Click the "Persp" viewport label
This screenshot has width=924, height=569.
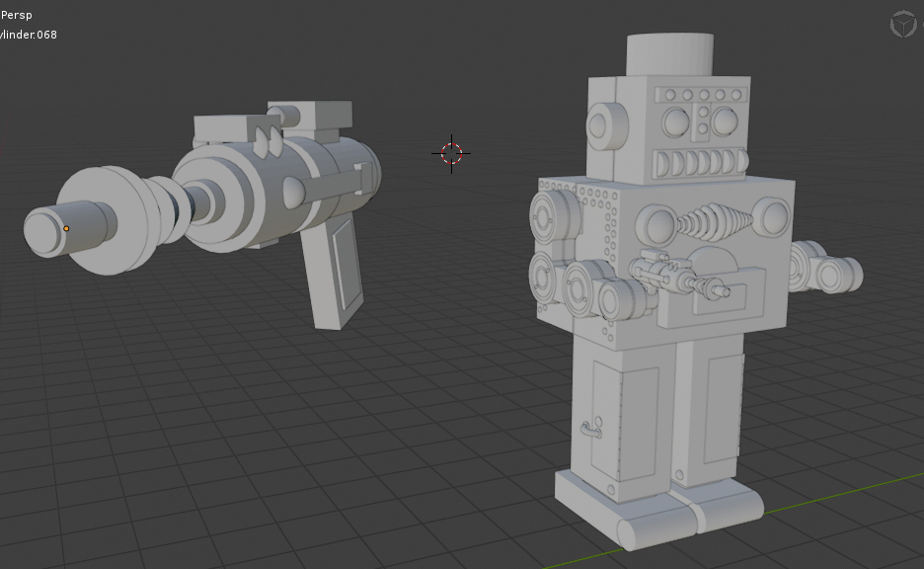(17, 15)
